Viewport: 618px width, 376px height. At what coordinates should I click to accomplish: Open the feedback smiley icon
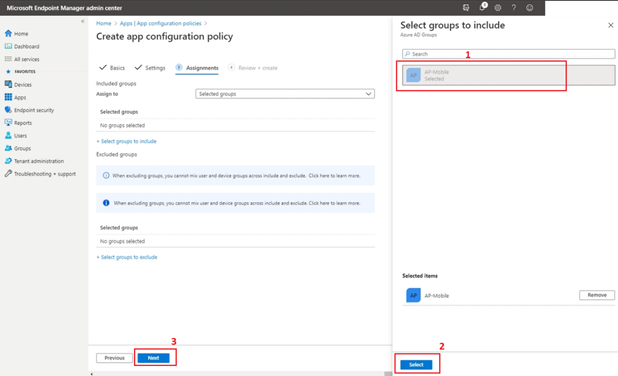[x=530, y=7]
